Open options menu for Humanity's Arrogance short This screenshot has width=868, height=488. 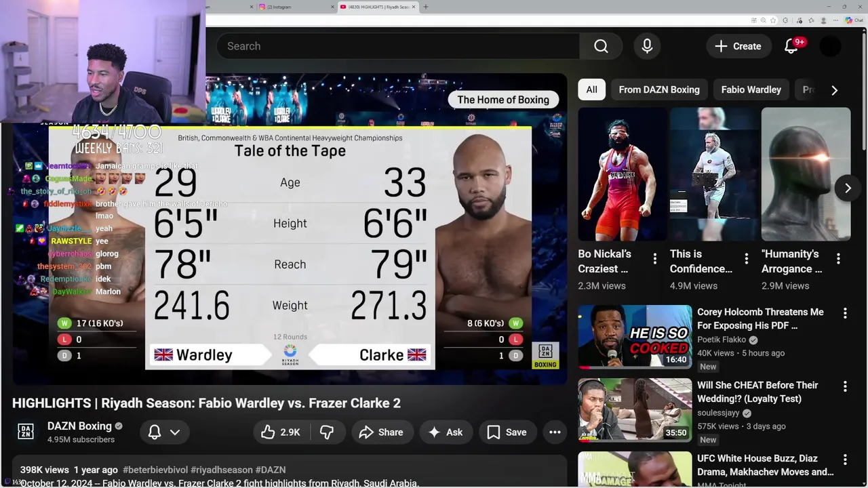pos(838,258)
